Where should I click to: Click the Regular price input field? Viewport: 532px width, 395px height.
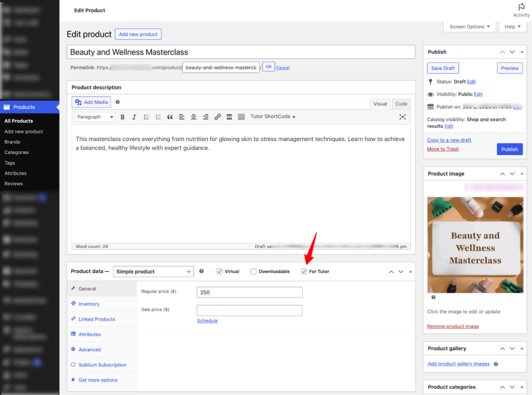click(x=249, y=293)
